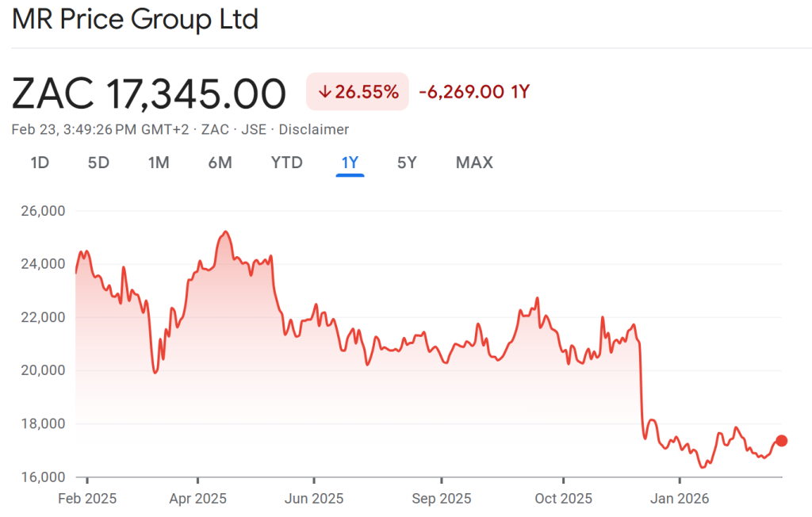Switch to the 5D range tab
Viewport: 812px width, 517px height.
click(98, 163)
